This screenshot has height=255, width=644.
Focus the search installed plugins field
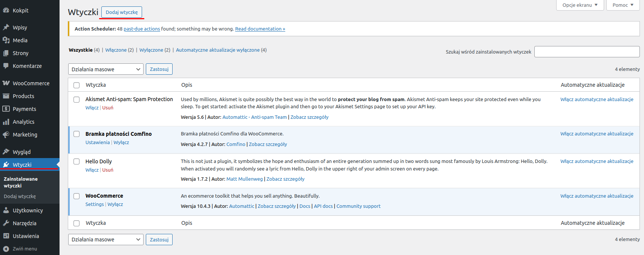[587, 52]
